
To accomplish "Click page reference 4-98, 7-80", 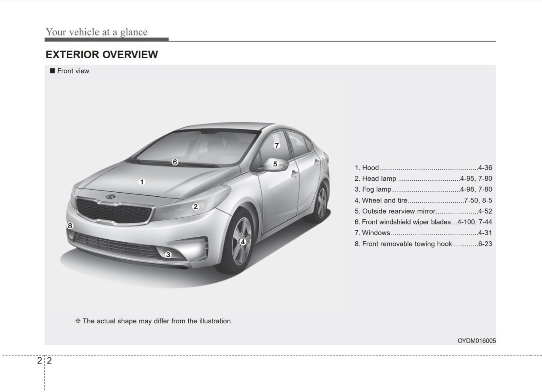I will click(476, 189).
